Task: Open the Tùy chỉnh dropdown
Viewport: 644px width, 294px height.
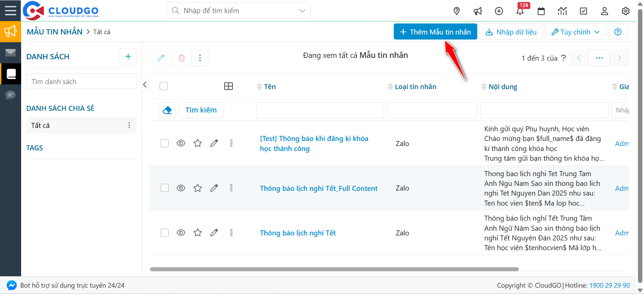Action: (x=576, y=32)
